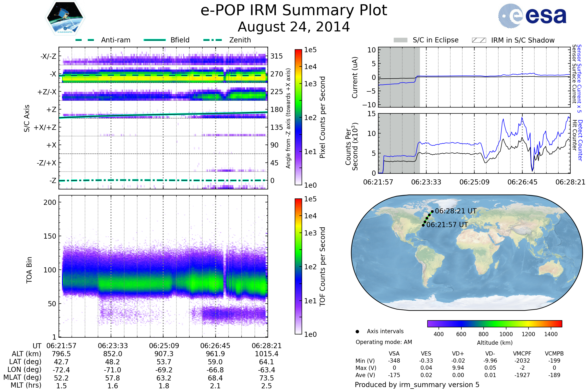
Task: Click the VSA column header in voltage table
Action: pyautogui.click(x=394, y=354)
